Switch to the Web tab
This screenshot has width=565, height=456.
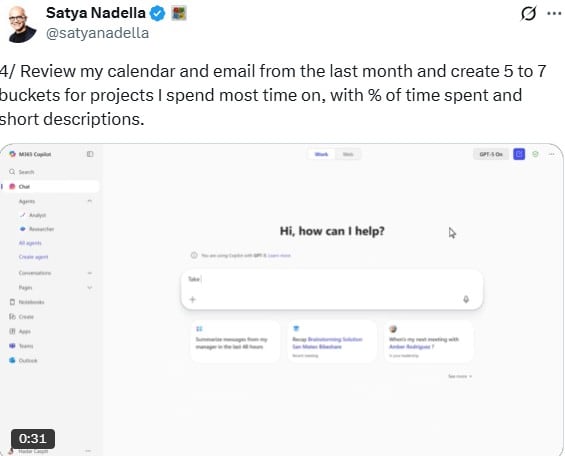[348, 154]
